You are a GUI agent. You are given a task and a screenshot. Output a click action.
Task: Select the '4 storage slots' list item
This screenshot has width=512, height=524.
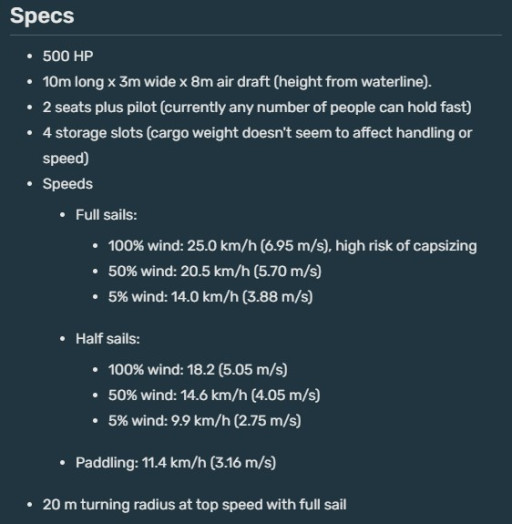coord(257,146)
